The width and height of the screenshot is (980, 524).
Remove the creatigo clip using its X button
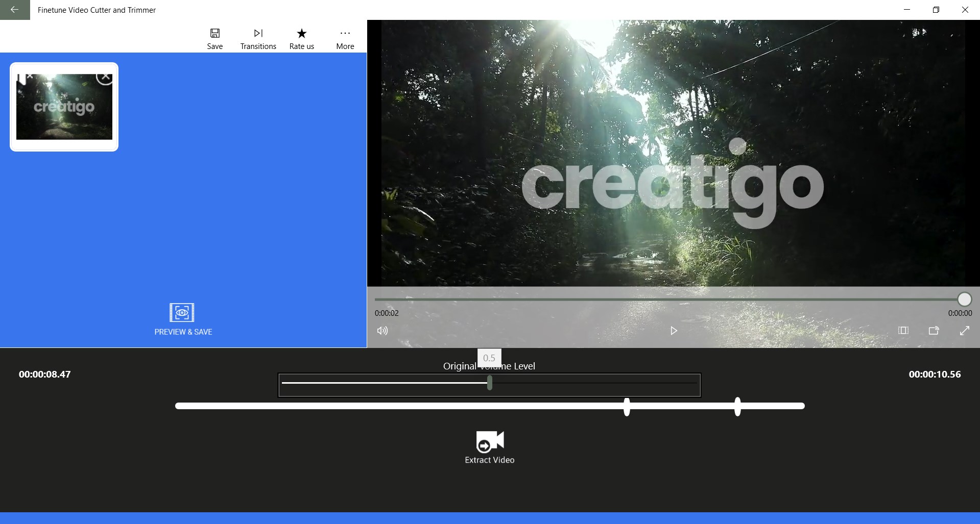coord(105,77)
